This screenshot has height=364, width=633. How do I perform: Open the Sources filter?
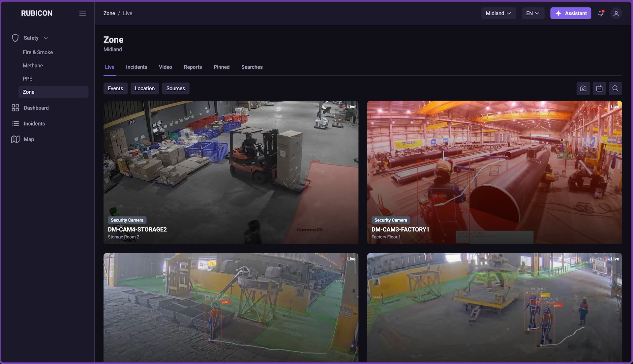coord(176,88)
